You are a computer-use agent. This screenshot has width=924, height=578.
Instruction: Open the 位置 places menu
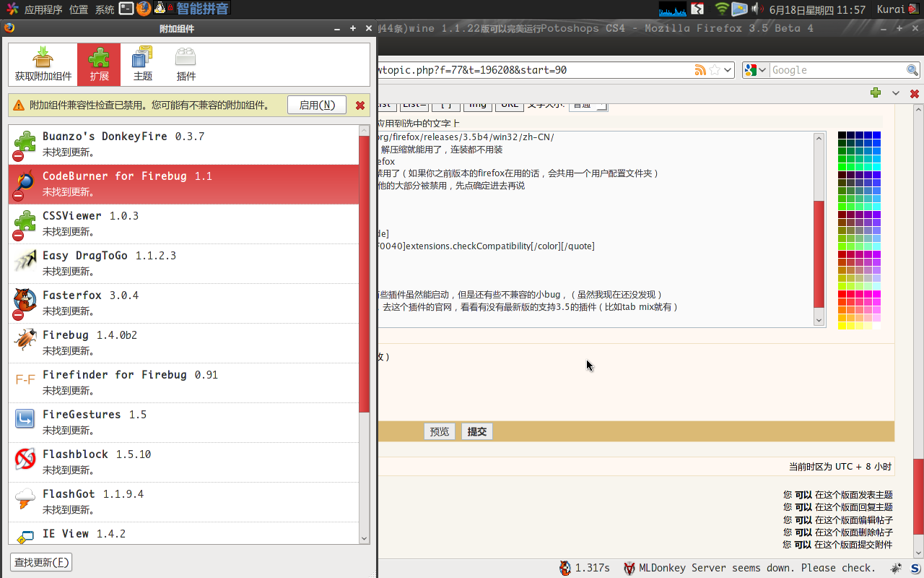[79, 9]
